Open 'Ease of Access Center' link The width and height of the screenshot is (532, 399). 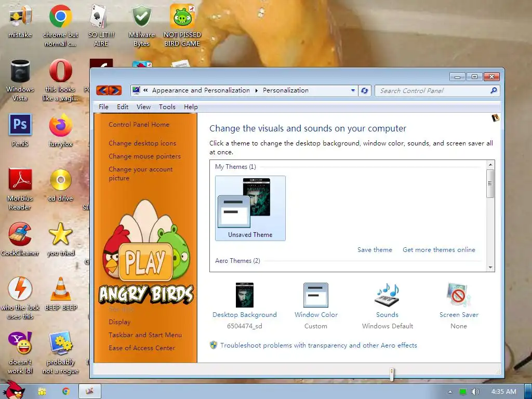click(142, 348)
